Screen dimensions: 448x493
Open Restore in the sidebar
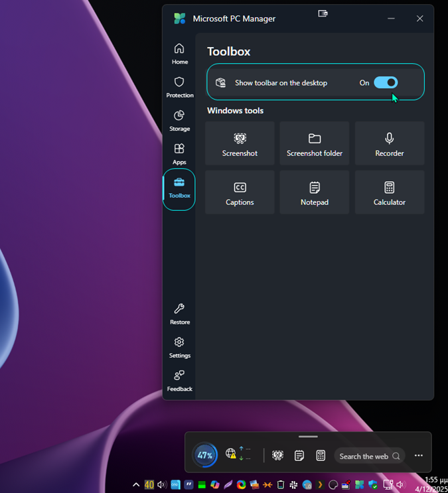179,314
